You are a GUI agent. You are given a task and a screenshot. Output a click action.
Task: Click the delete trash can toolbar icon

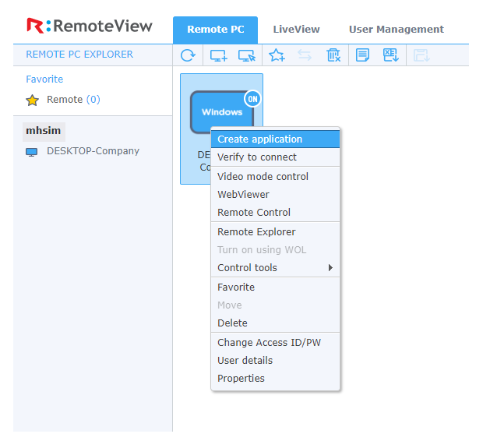tap(333, 55)
